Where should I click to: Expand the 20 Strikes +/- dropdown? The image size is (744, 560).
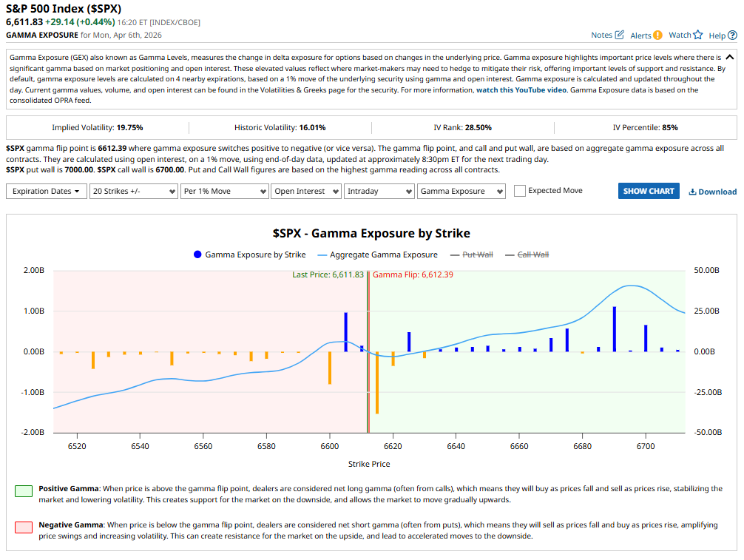tap(132, 191)
